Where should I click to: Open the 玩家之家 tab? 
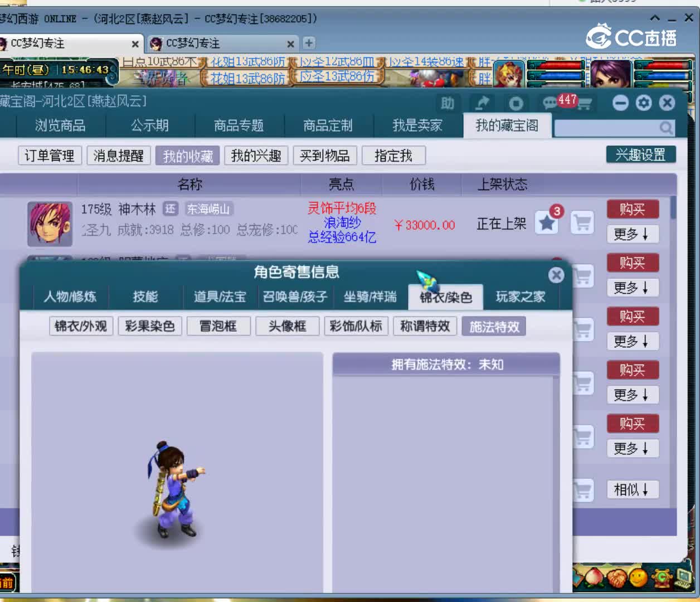521,297
